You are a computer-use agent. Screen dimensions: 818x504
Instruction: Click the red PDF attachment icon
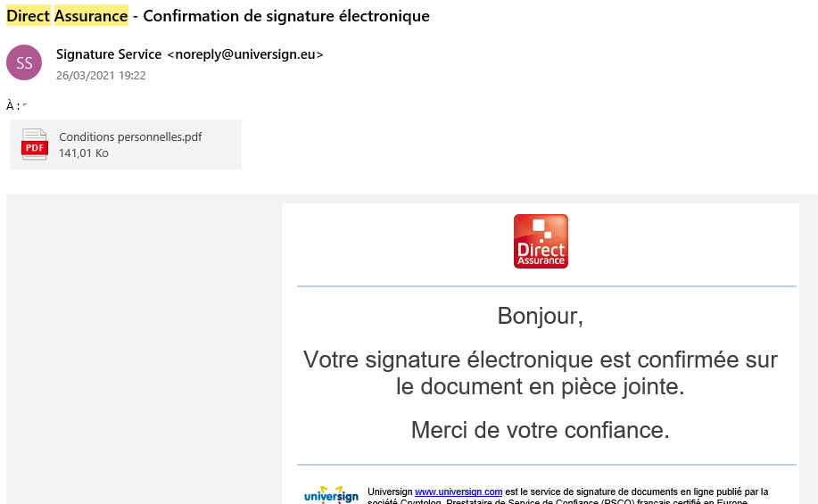[35, 145]
